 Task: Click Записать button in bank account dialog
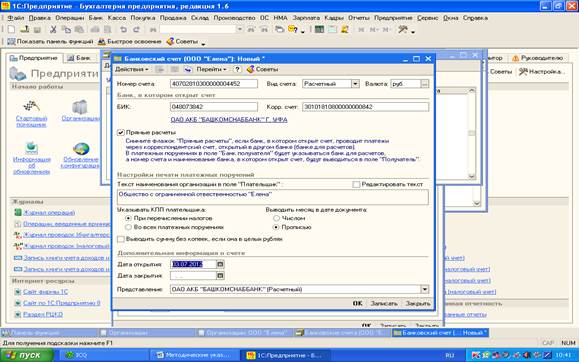click(384, 303)
